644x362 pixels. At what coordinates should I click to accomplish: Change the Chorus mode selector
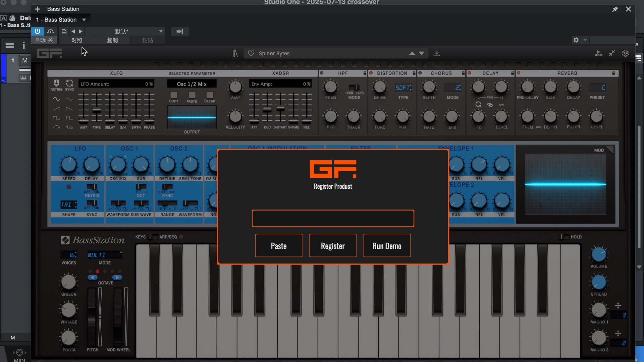tap(452, 87)
